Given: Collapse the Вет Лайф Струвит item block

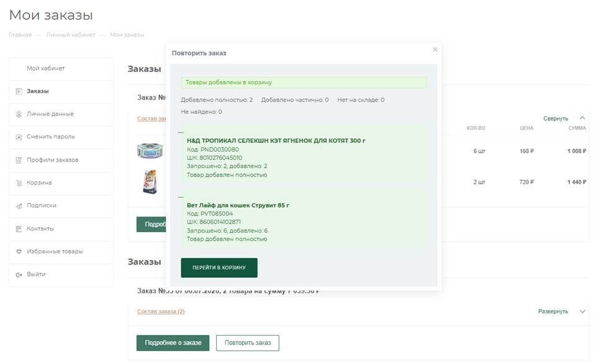Looking at the screenshot, I should (x=181, y=197).
